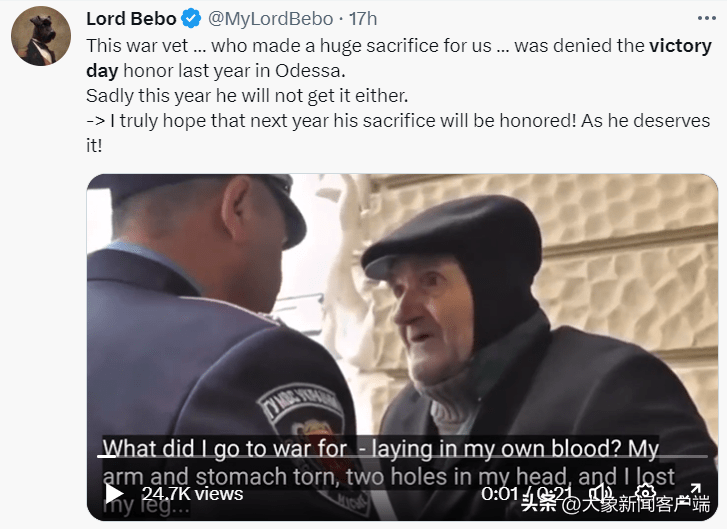Screen dimensions: 727x529
Task: Click the tweet body text about Odessa
Action: [399, 96]
